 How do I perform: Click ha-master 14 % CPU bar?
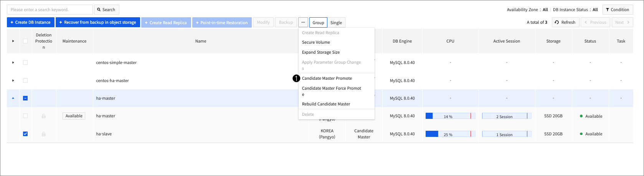tap(450, 116)
